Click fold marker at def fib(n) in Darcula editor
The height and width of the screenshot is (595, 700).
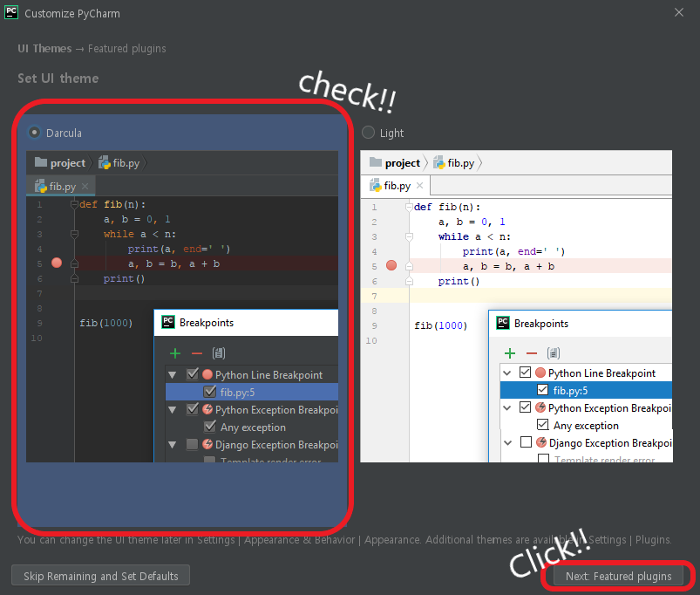[x=75, y=205]
